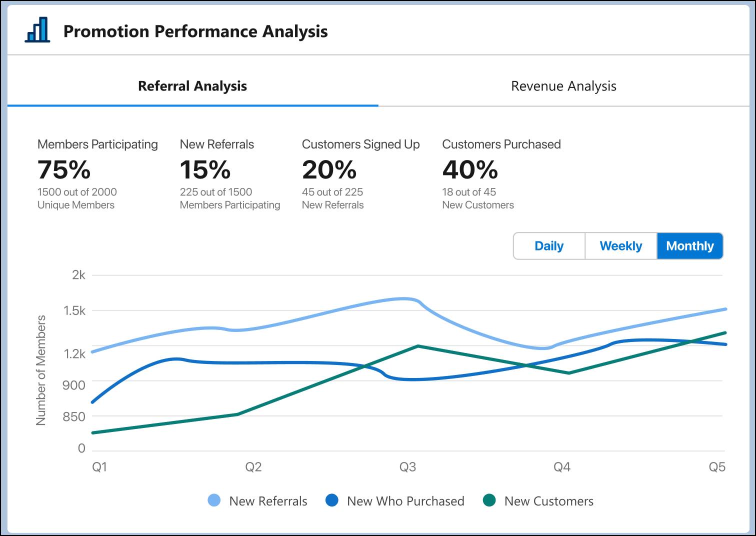Screen dimensions: 756x536
Task: Toggle off the New Customers line
Action: tap(548, 500)
